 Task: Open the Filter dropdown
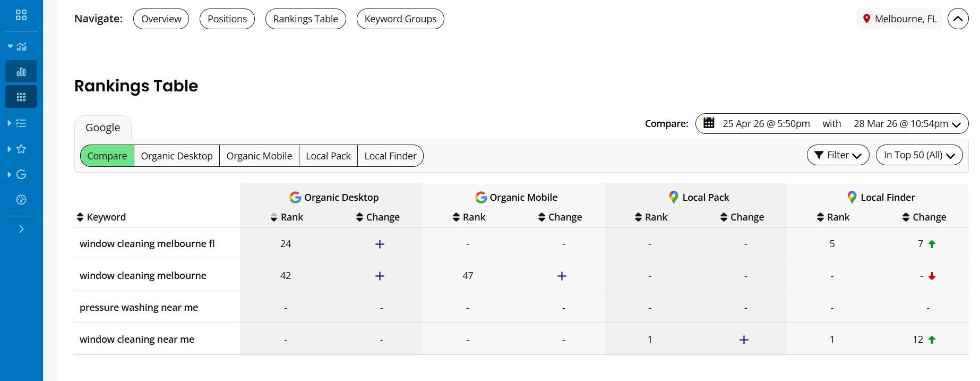point(838,155)
